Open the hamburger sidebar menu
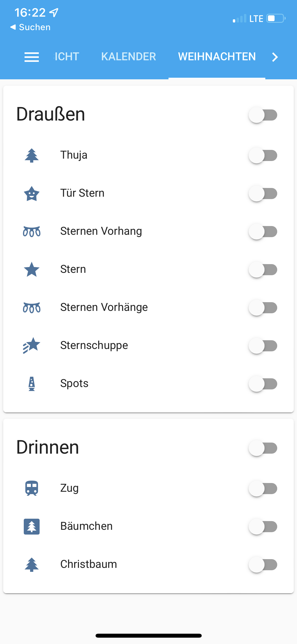This screenshot has height=644, width=297. tap(31, 57)
